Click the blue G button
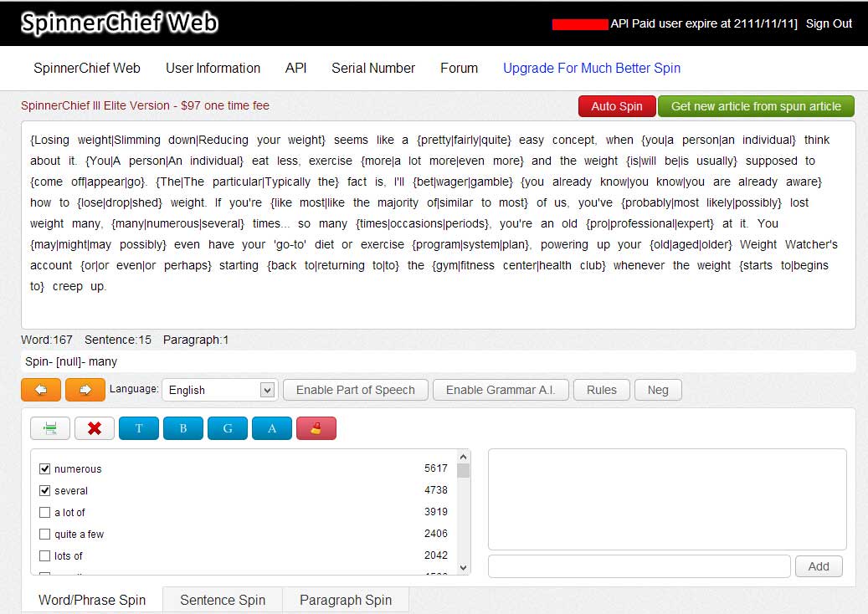868x614 pixels. [228, 428]
